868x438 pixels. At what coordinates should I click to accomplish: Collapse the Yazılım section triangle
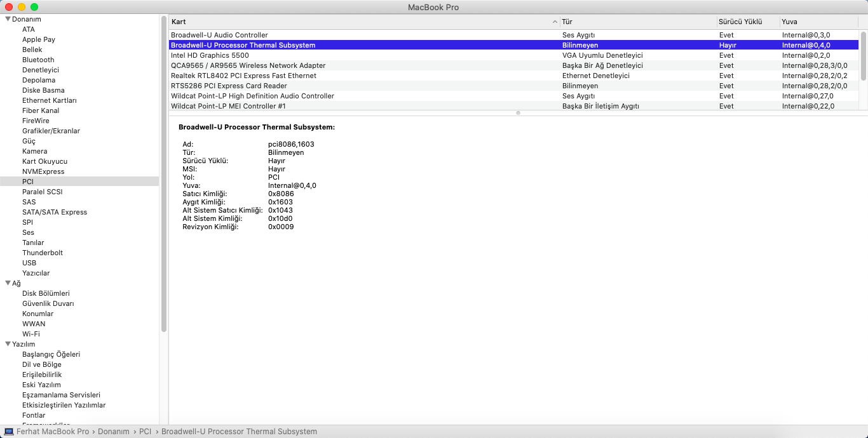point(8,344)
